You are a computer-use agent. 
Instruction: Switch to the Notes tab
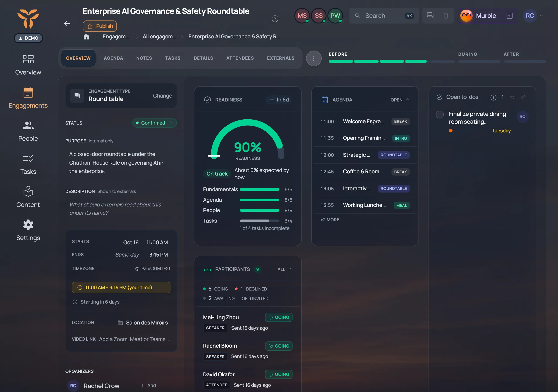144,58
